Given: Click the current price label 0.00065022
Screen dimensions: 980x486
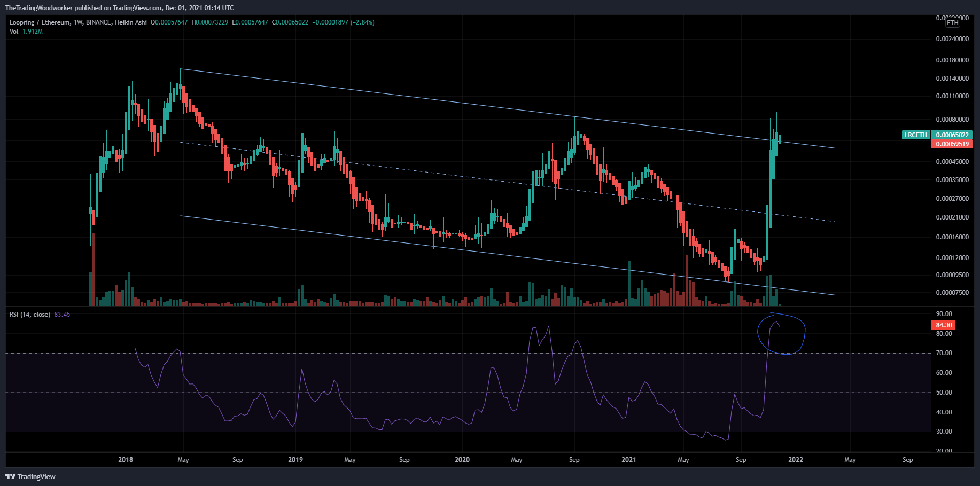Looking at the screenshot, I should click(952, 135).
